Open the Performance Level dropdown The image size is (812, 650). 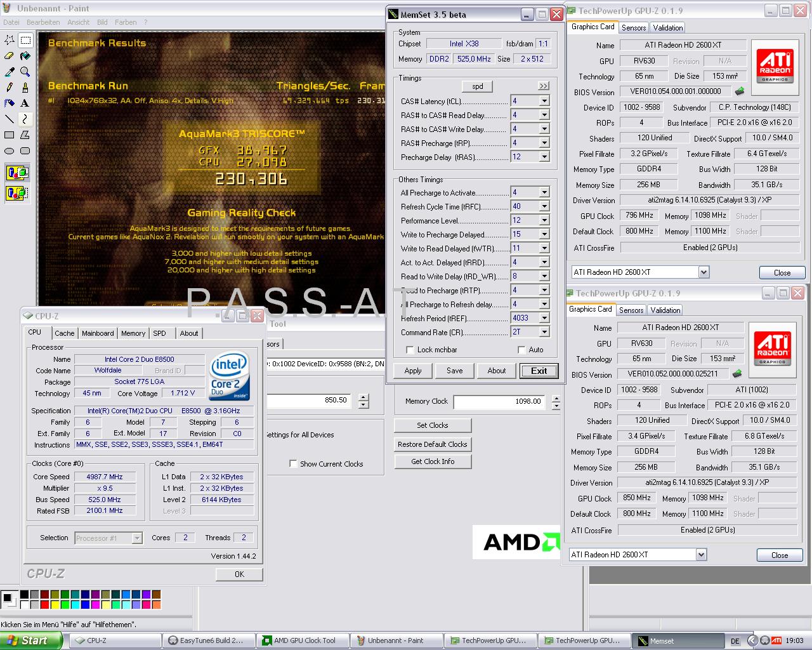tap(544, 220)
